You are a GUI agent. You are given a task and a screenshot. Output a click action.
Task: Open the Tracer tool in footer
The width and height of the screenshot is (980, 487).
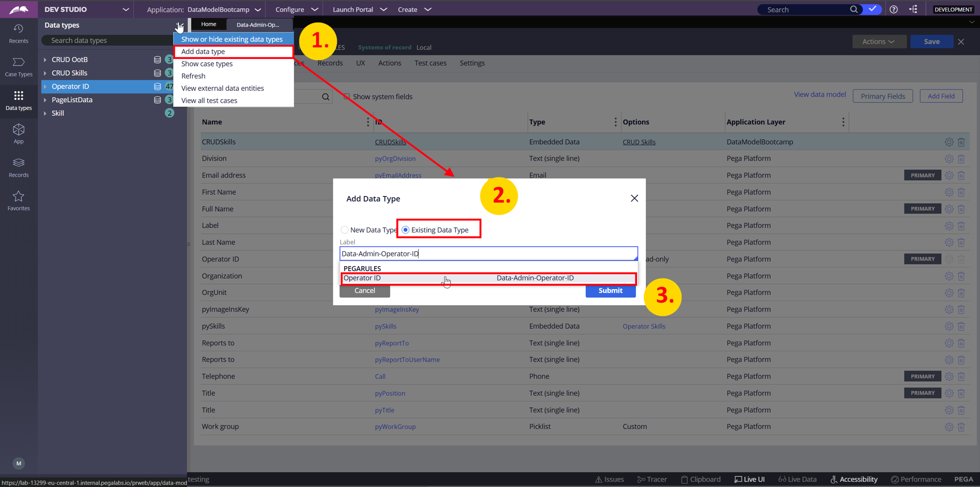[651, 479]
